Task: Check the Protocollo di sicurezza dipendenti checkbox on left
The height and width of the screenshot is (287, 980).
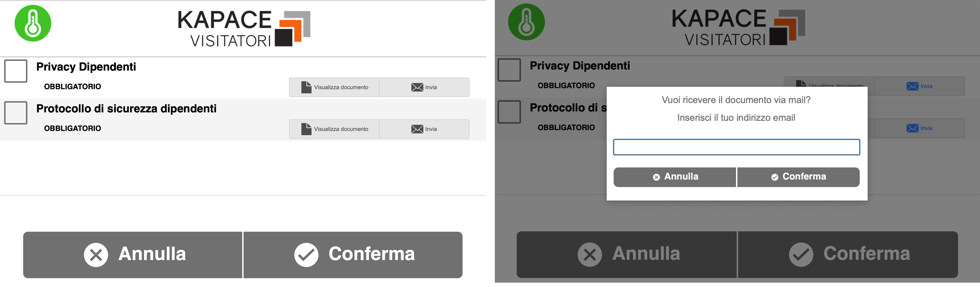Action: (x=16, y=113)
